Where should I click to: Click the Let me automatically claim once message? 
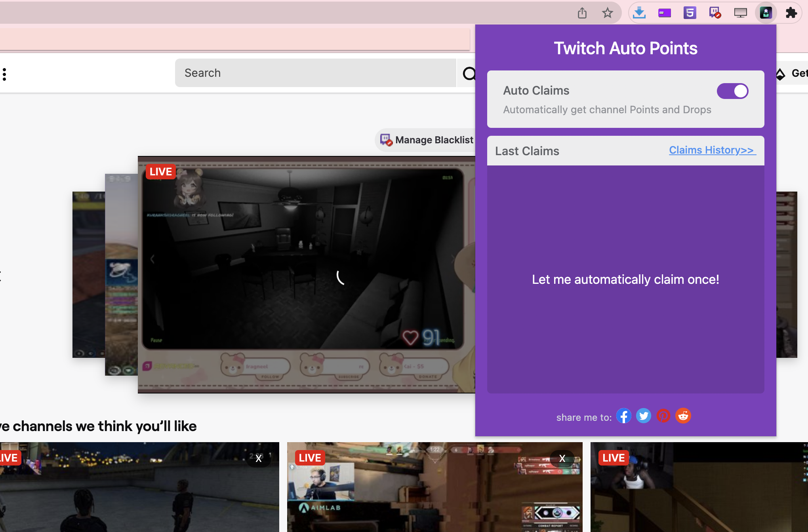click(625, 279)
